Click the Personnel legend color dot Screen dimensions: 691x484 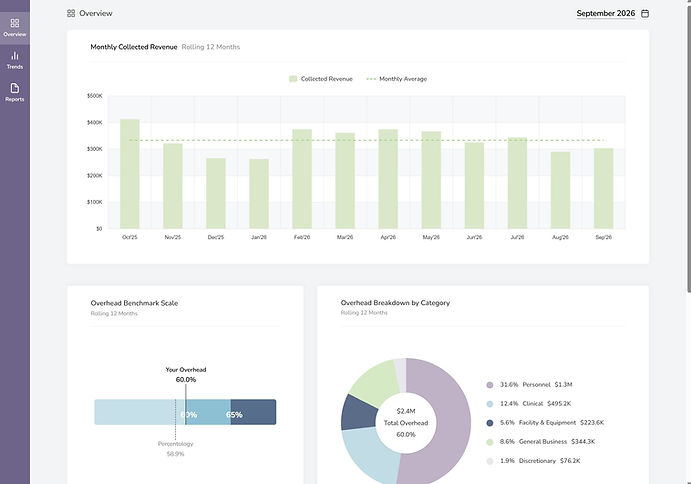click(x=490, y=385)
